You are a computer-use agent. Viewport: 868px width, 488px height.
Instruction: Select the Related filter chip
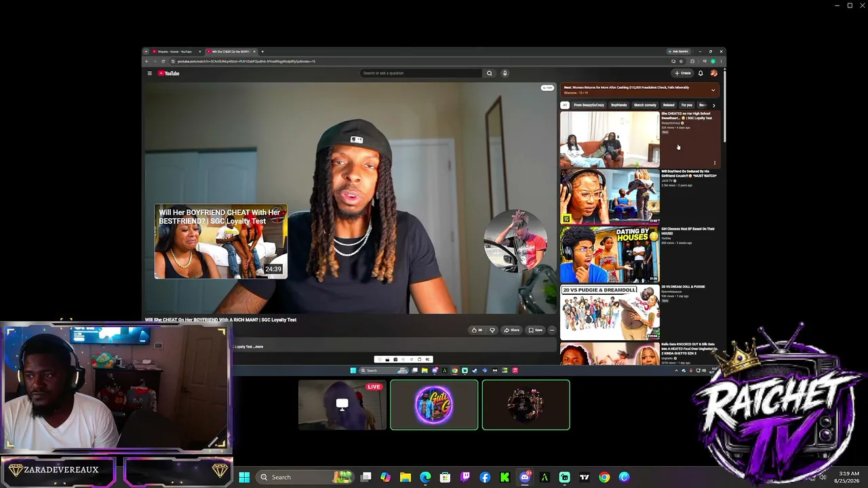[669, 105]
